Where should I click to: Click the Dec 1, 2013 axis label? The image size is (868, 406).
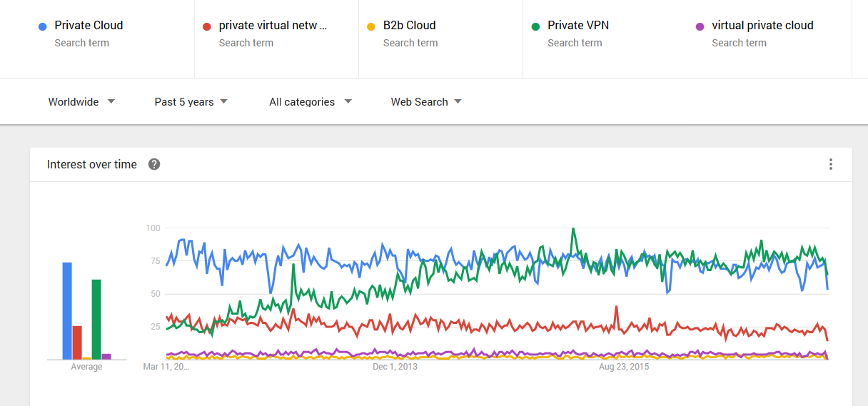(x=395, y=367)
